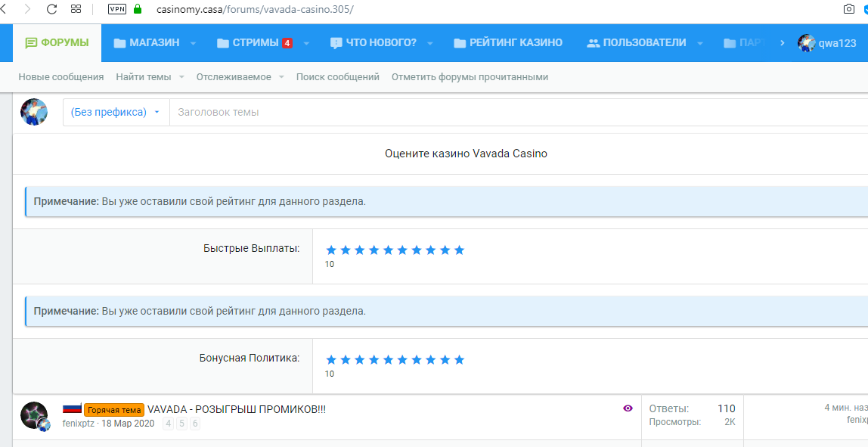Click the Бонусная Политика label
Image resolution: width=868 pixels, height=447 pixels.
point(249,358)
